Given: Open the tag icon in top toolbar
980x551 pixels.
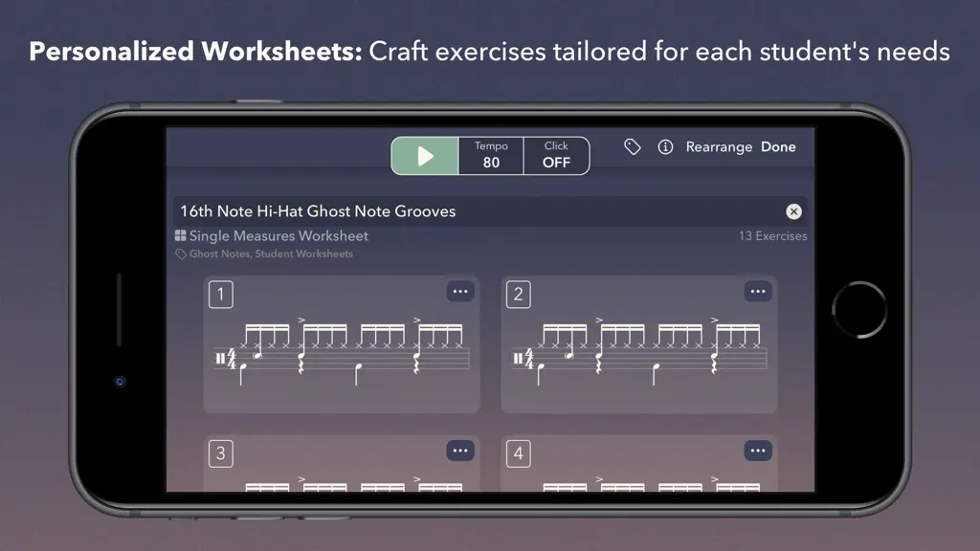Looking at the screenshot, I should [x=632, y=146].
